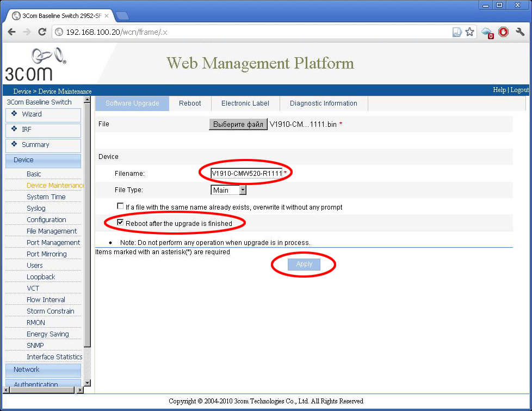
Task: Open the Help link
Action: [x=499, y=90]
